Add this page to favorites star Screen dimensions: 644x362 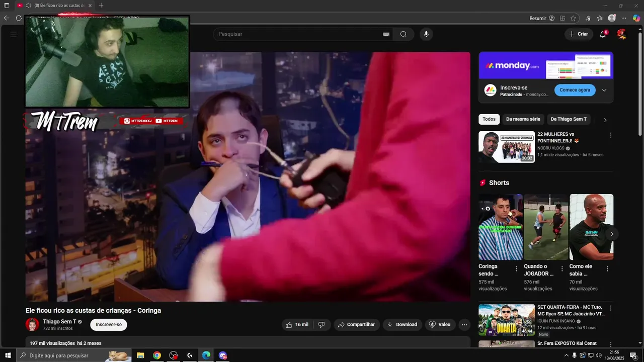(x=573, y=18)
